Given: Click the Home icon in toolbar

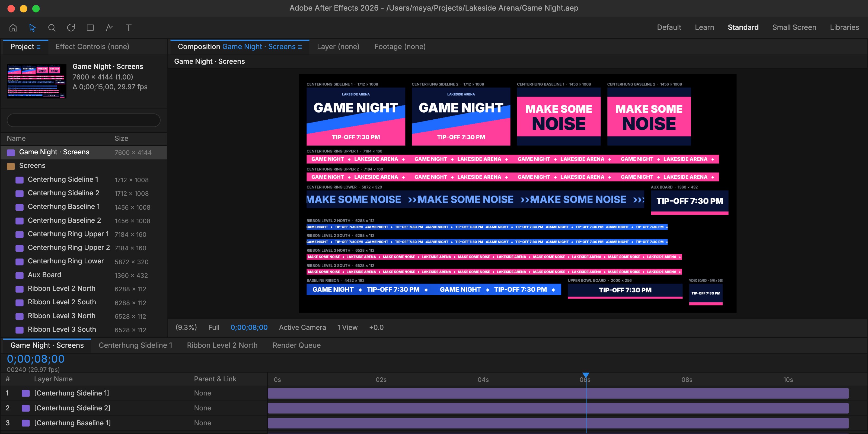Looking at the screenshot, I should 13,28.
